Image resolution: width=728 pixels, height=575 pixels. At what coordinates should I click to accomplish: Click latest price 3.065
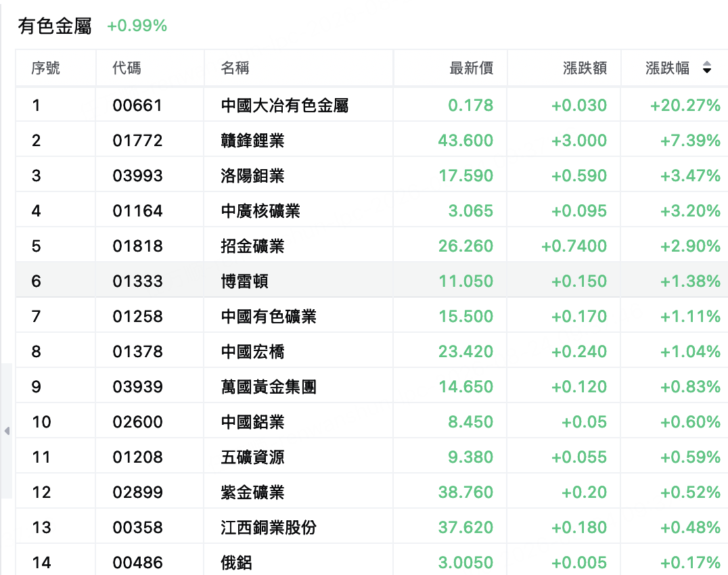[x=470, y=211]
